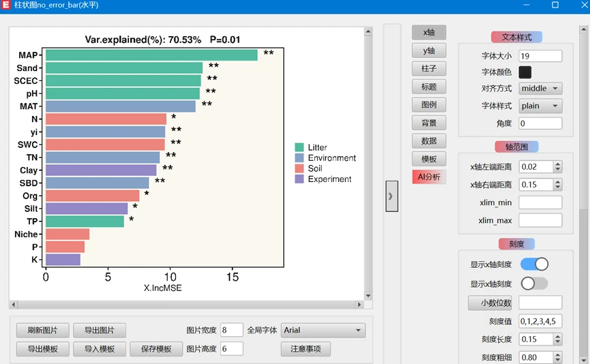Switch to the y轴 settings tab

(429, 50)
